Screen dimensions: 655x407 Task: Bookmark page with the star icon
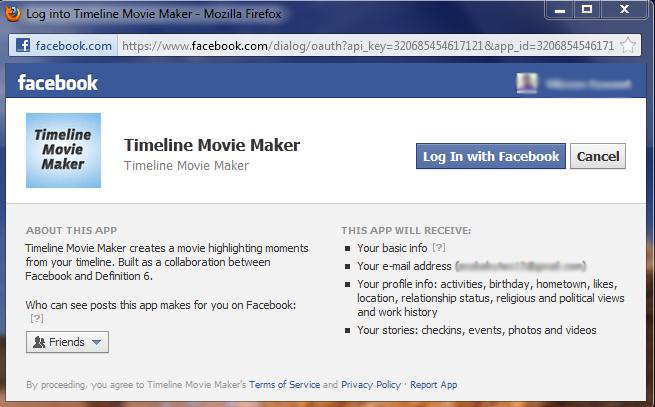628,46
